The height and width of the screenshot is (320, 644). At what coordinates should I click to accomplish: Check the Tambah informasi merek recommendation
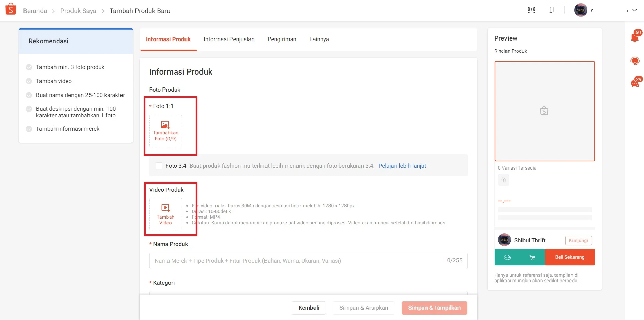(29, 129)
